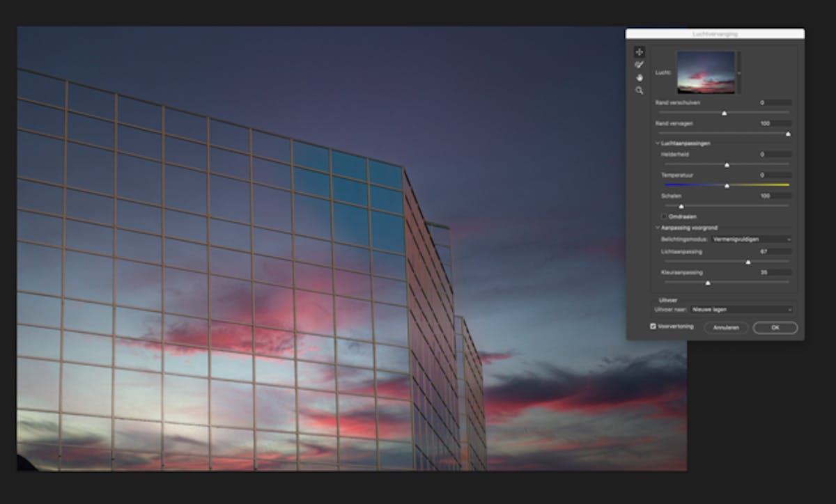Select the Zoom magnifier tool
Viewport: 836px width, 504px height.
[640, 90]
